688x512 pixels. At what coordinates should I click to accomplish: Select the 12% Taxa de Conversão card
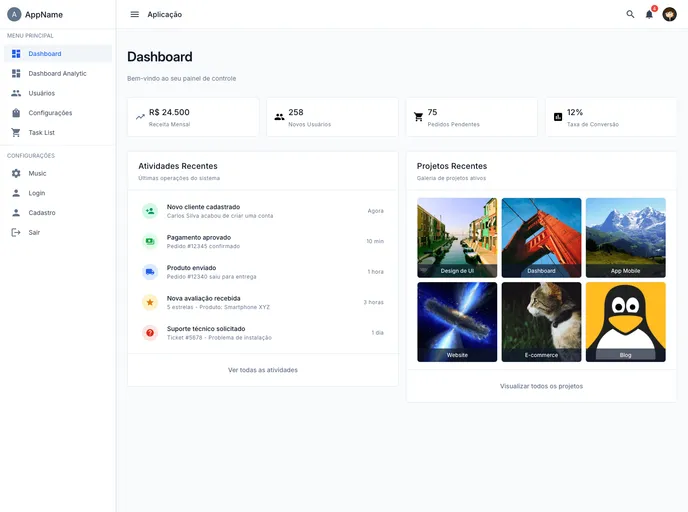611,117
